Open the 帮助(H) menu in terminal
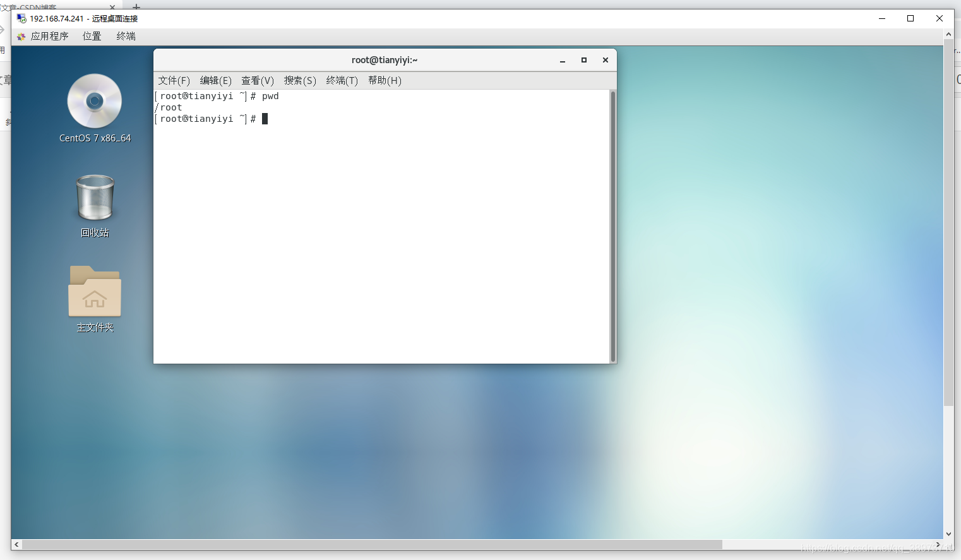 point(385,80)
